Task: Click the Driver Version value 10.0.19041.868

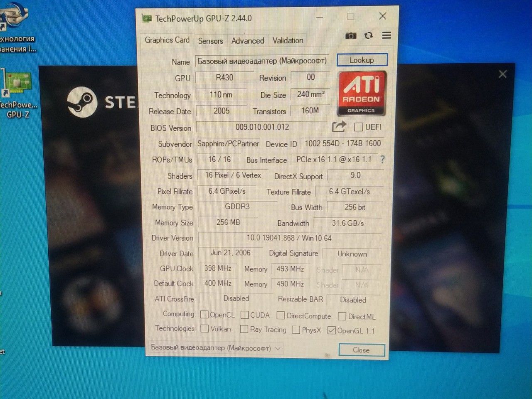Action: click(290, 238)
